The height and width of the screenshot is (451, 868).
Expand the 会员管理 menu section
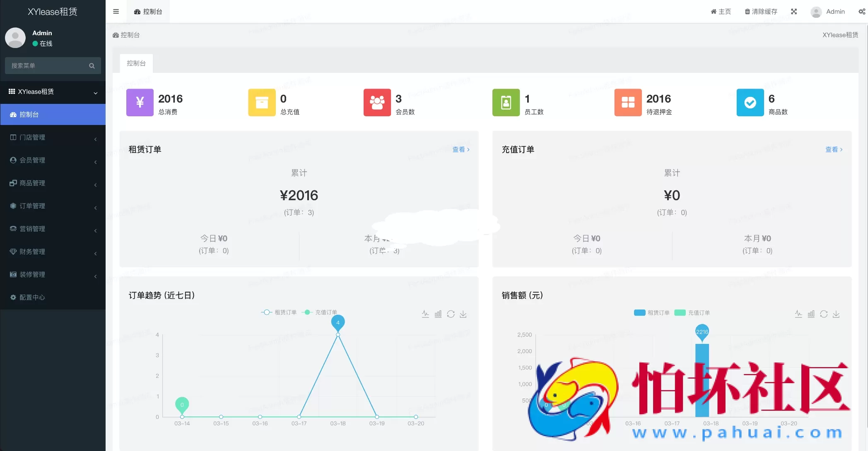point(32,160)
